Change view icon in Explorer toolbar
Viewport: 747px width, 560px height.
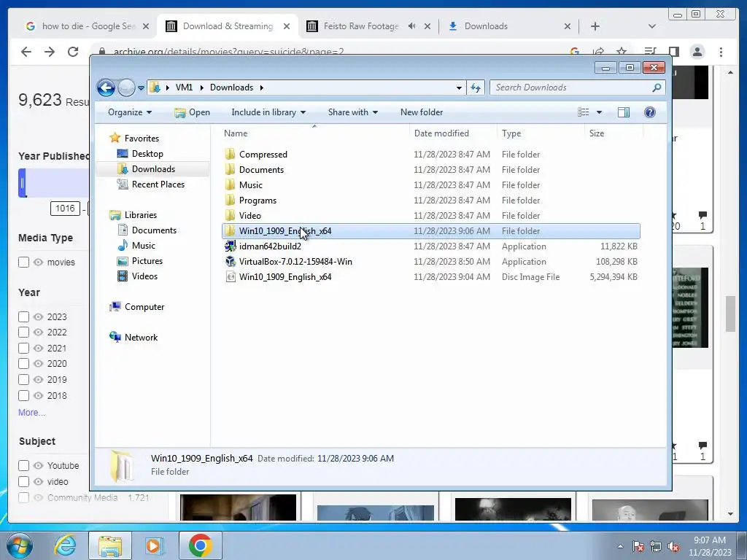pos(583,112)
